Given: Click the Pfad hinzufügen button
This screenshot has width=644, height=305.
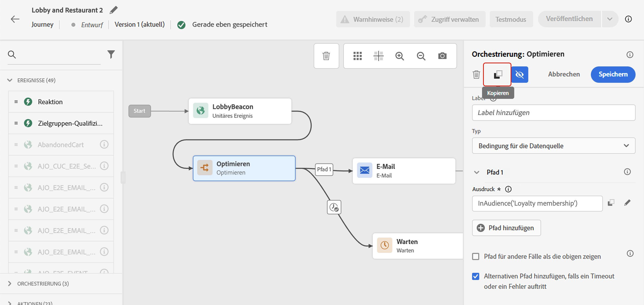Looking at the screenshot, I should 506,228.
